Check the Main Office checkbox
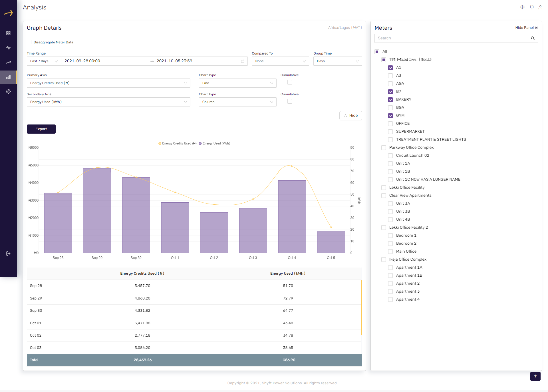Image resolution: width=548 pixels, height=392 pixels. (x=390, y=252)
